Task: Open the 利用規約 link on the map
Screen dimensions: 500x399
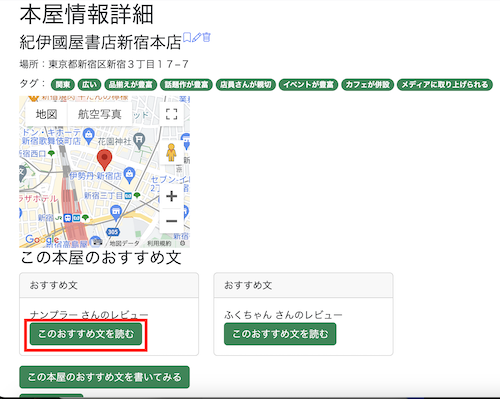Action: pos(159,243)
